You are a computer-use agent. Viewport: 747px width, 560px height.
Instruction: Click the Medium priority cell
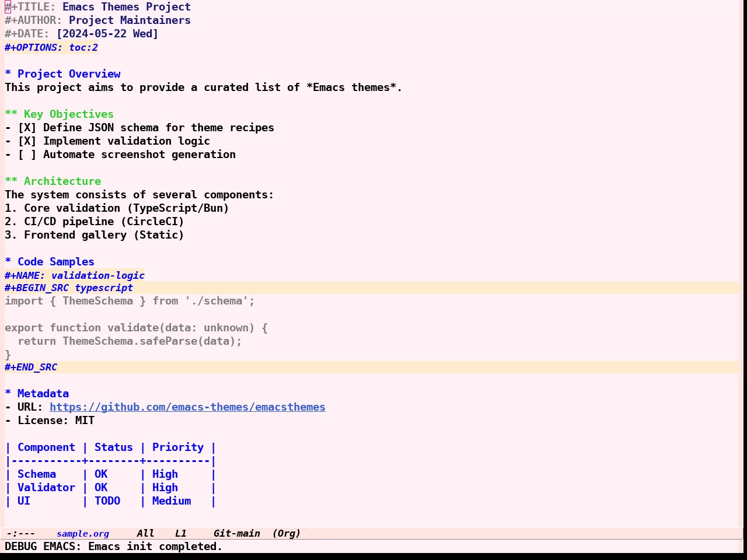click(x=172, y=501)
